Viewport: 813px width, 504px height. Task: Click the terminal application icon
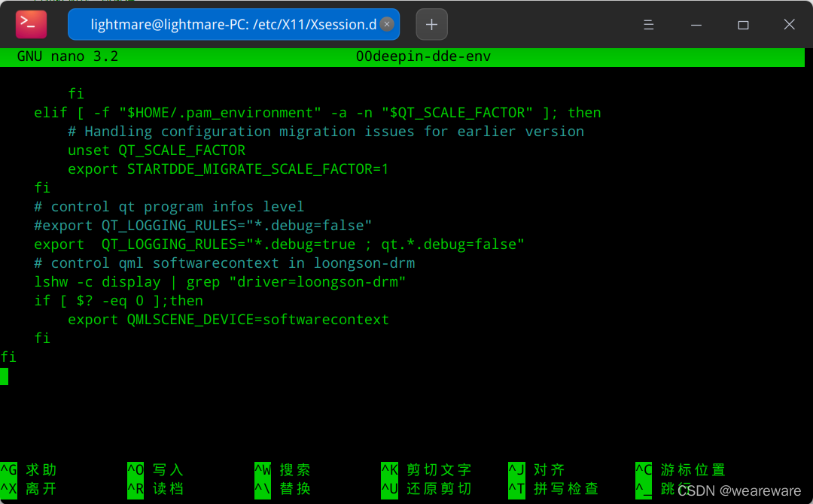pyautogui.click(x=30, y=24)
